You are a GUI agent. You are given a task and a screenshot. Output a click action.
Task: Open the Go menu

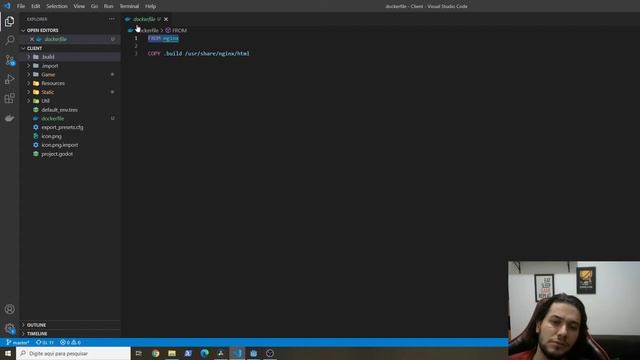[x=94, y=6]
